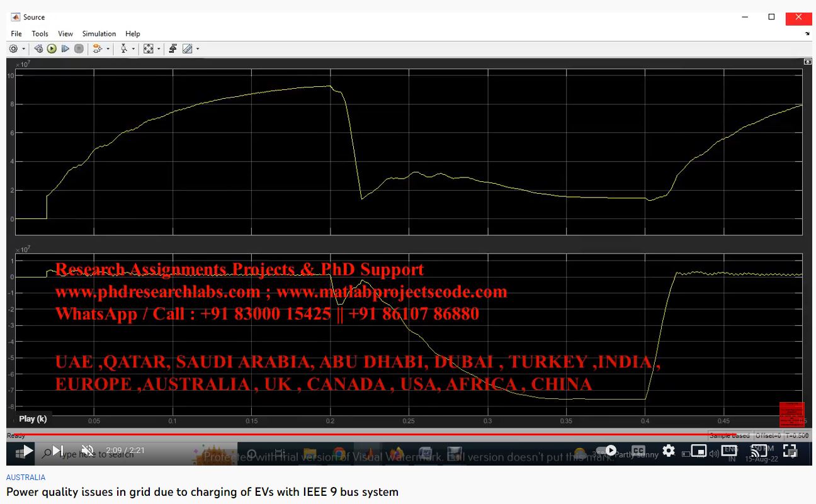Open the Simulation menu
The width and height of the screenshot is (816, 504).
tap(99, 33)
